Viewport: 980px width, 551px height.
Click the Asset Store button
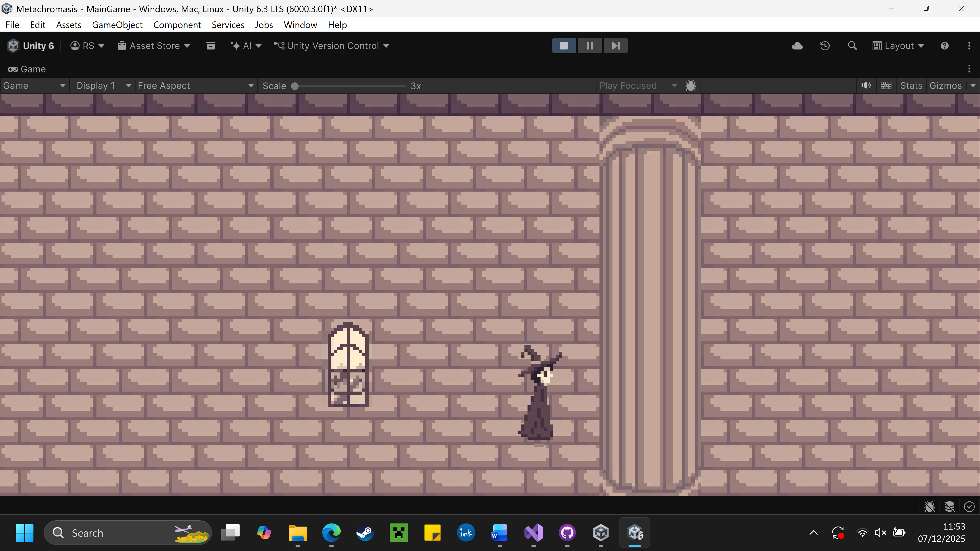tap(154, 46)
